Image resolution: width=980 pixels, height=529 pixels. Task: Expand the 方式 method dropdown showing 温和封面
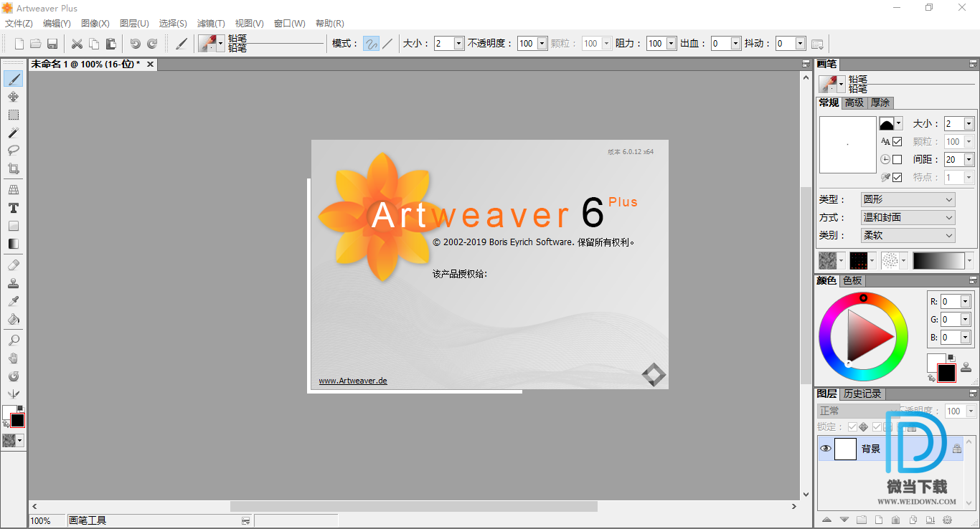pos(908,218)
